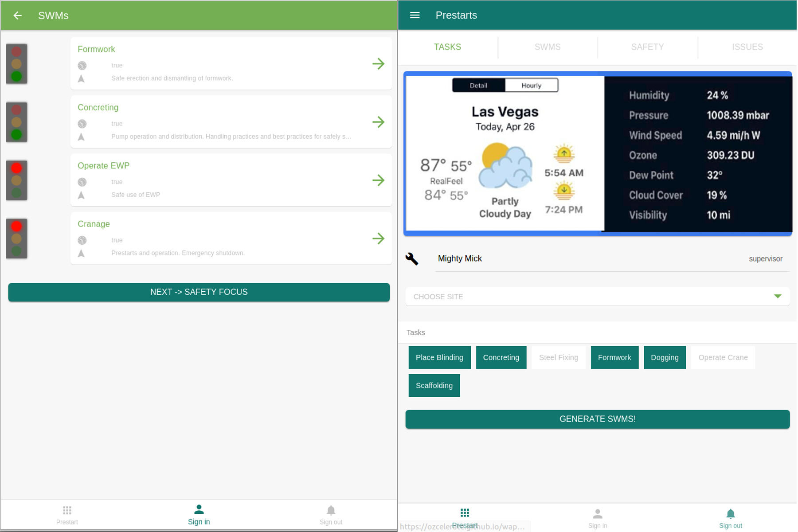Deselect the Place Blinding task chip
Screen dimensions: 798x532
tap(439, 357)
